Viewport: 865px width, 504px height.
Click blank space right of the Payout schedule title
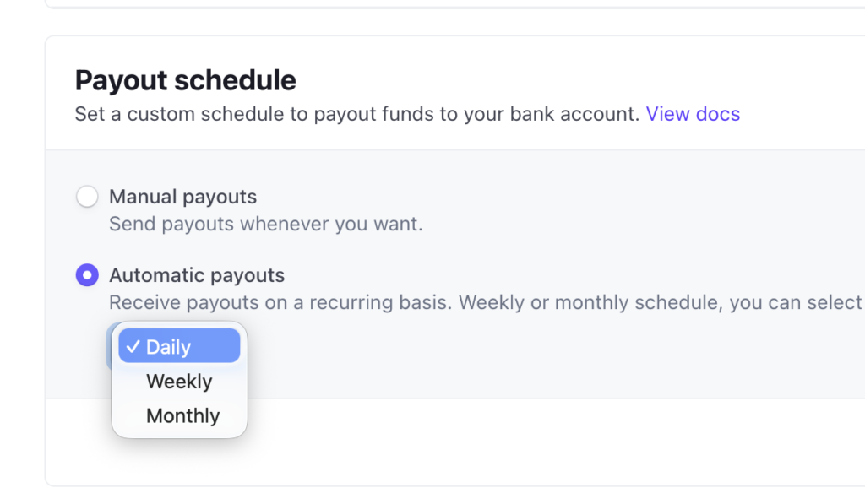[549, 80]
